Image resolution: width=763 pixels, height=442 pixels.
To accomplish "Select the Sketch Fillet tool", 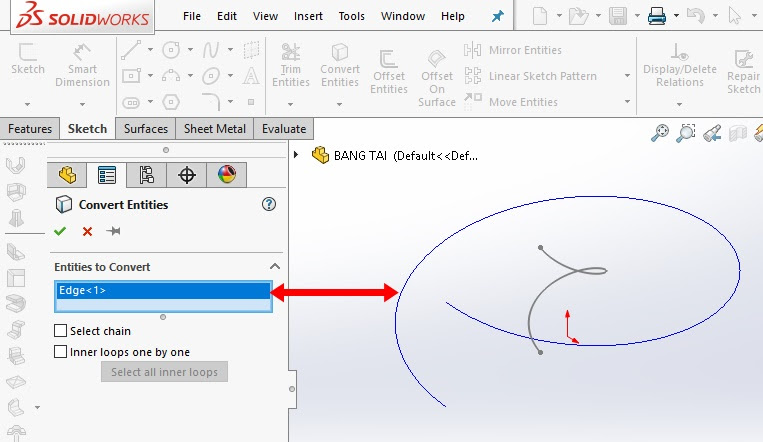I will coord(211,102).
